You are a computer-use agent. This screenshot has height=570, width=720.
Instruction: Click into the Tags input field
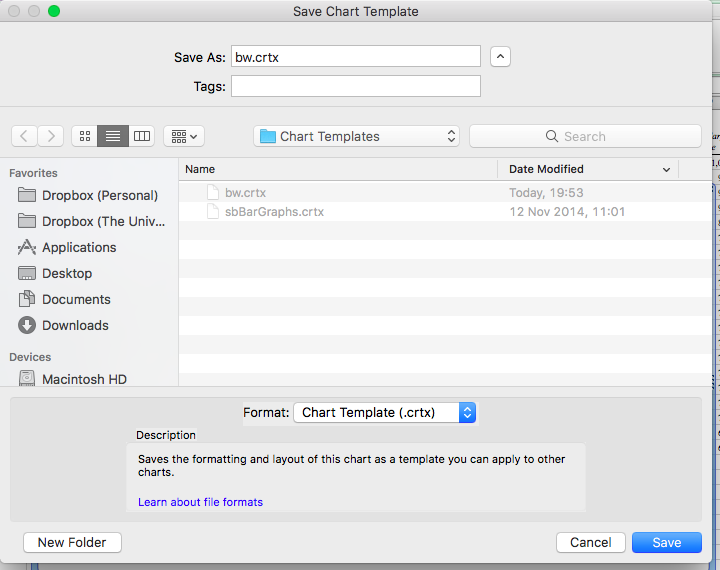pos(356,87)
